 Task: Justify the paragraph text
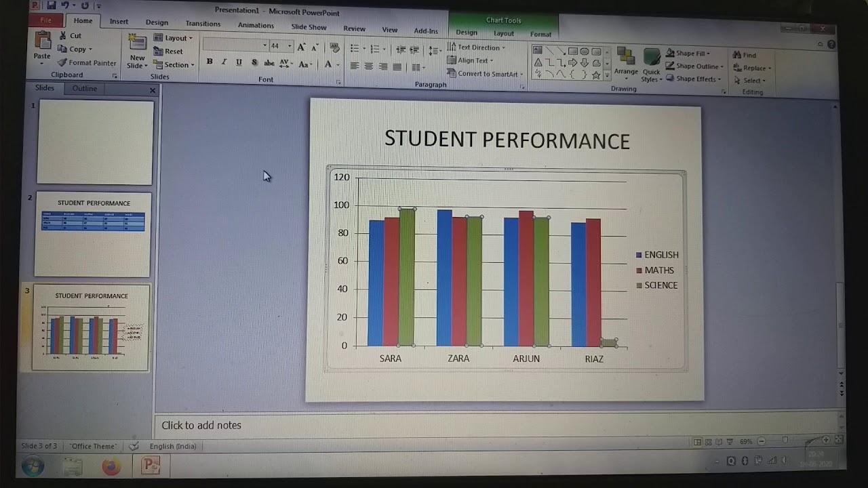397,67
